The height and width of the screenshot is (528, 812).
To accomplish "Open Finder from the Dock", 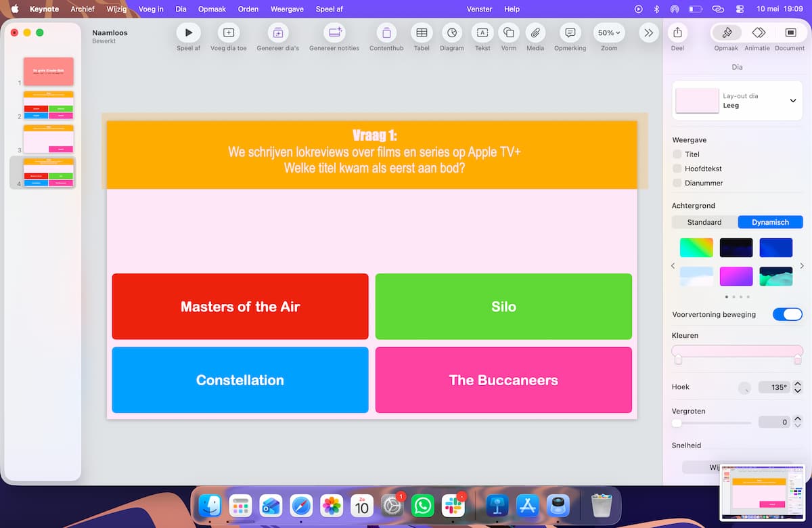I will (x=210, y=506).
